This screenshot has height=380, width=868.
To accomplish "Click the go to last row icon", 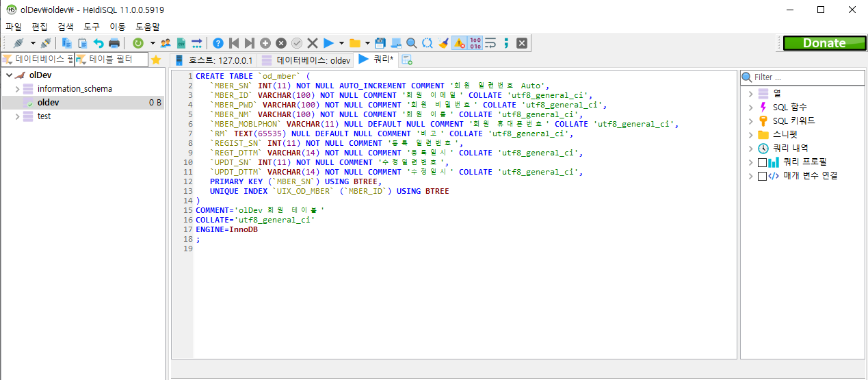I will (250, 43).
